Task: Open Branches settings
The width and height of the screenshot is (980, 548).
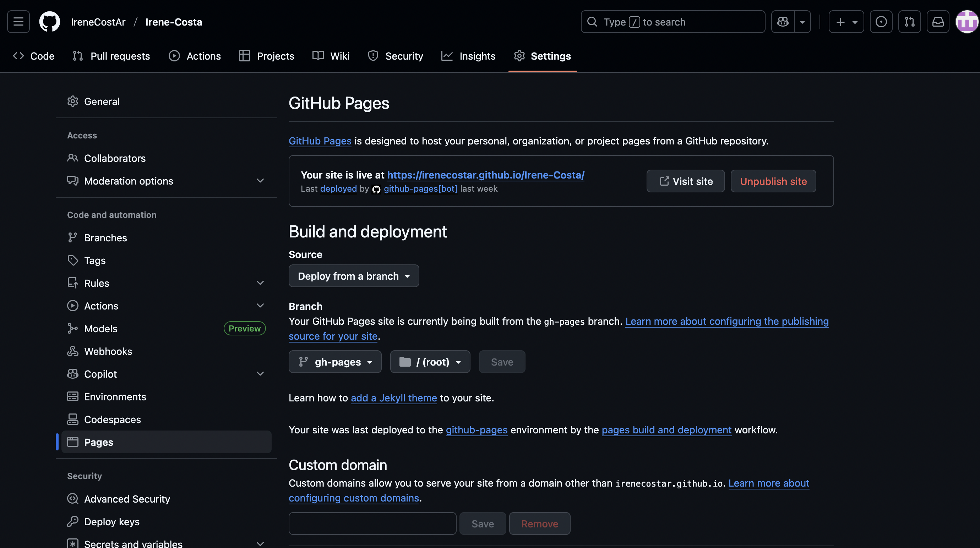Action: click(x=166, y=238)
